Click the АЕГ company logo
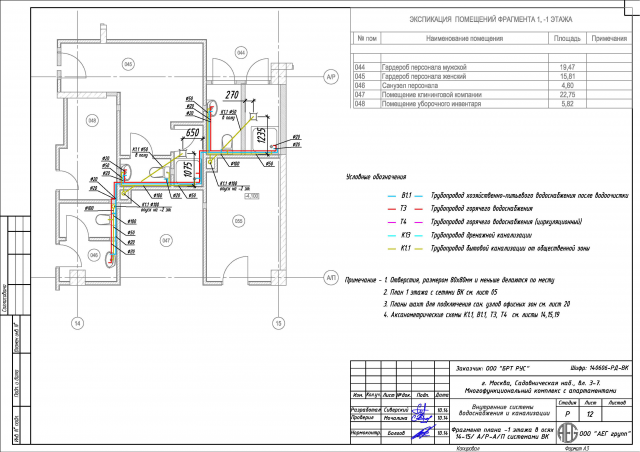Viewport: 640px width, 452px height. pyautogui.click(x=568, y=433)
